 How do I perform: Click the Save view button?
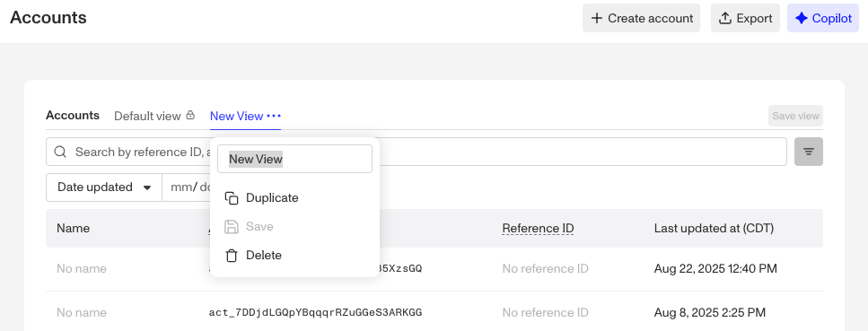[x=795, y=116]
